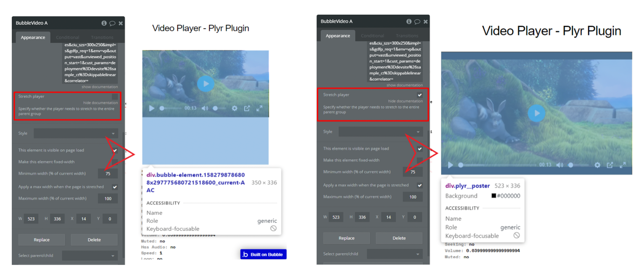This screenshot has height=274, width=644.
Task: Enter fullscreen on the stretched video player
Action: point(623,165)
